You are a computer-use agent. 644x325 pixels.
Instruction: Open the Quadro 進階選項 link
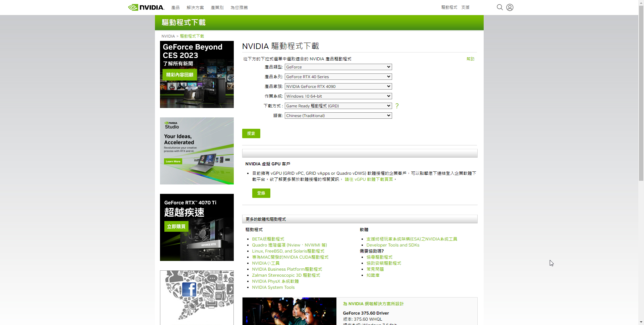tap(289, 245)
